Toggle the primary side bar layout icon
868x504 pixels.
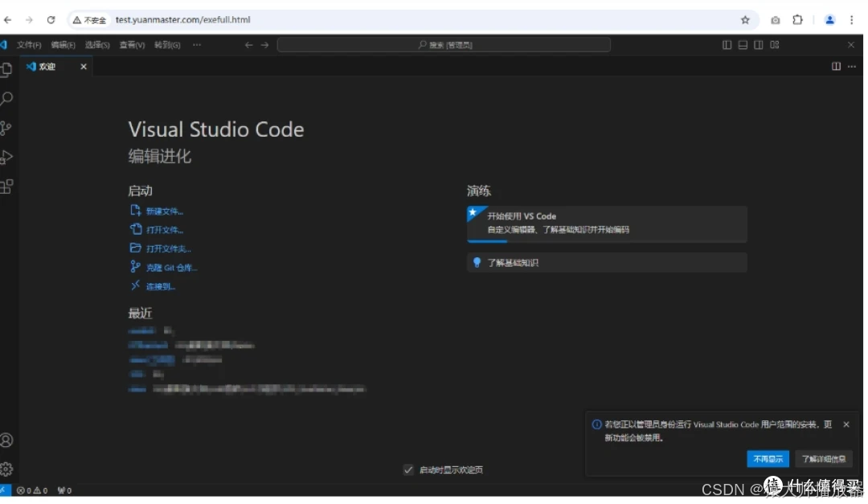click(727, 45)
